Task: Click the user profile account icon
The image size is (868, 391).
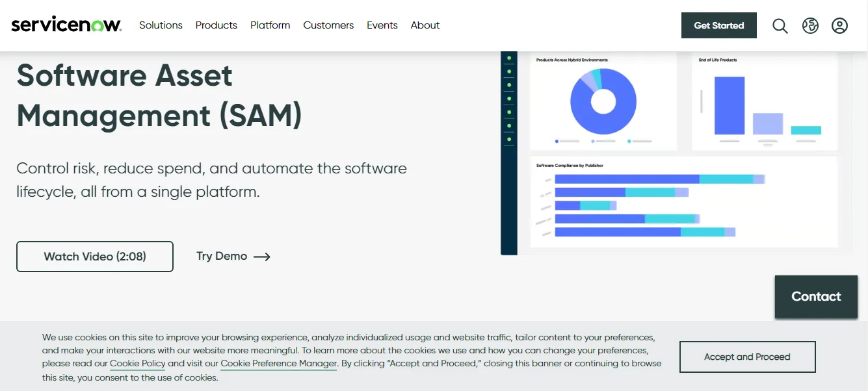Action: click(x=840, y=26)
